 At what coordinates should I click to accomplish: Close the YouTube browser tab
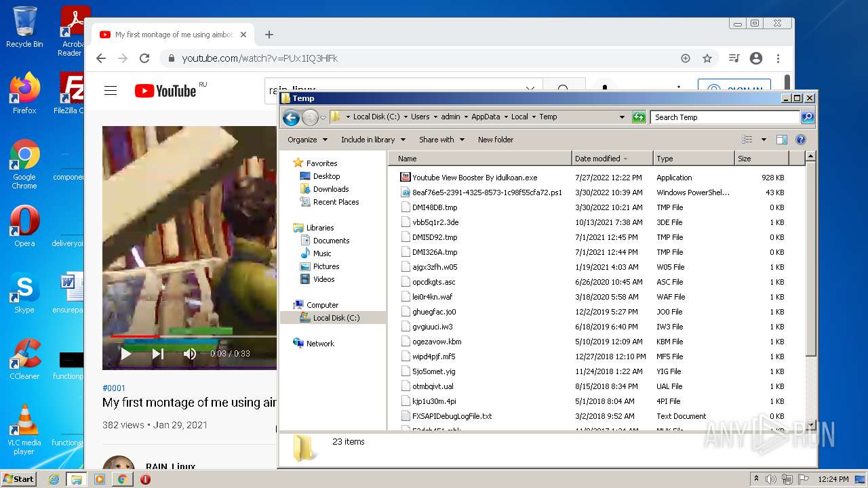(243, 35)
